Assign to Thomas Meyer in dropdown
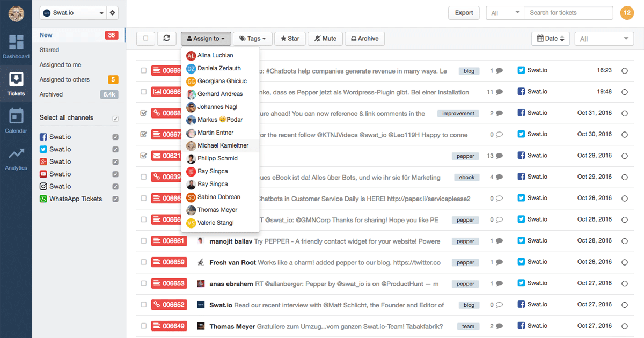 pos(221,210)
